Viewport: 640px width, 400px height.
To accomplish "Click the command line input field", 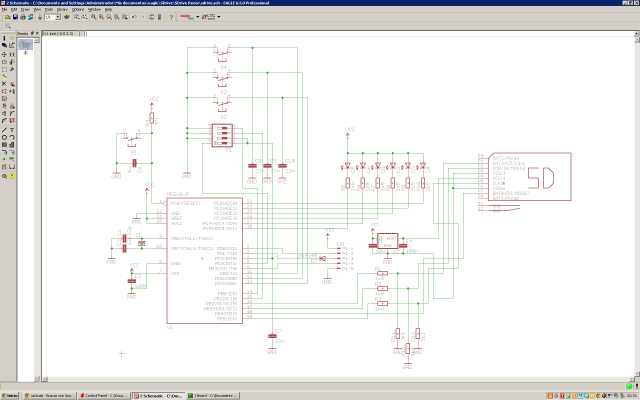I will coord(359,33).
